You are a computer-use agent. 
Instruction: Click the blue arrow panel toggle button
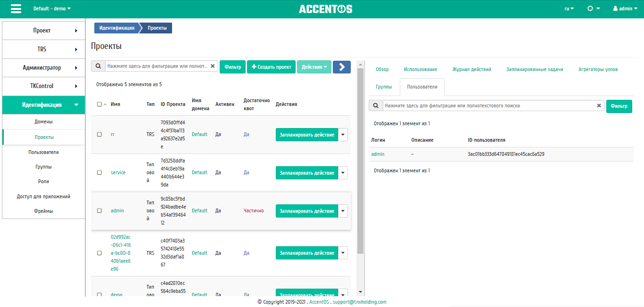click(x=341, y=67)
